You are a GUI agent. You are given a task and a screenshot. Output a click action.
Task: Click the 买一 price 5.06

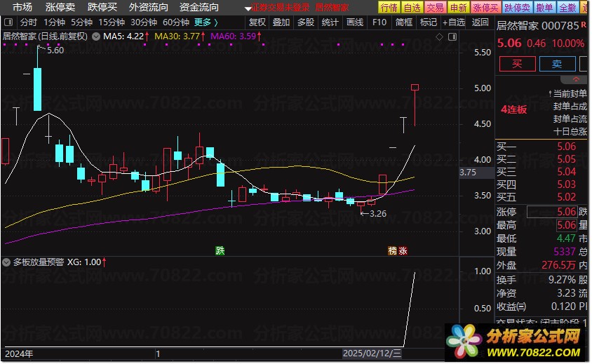(566, 147)
